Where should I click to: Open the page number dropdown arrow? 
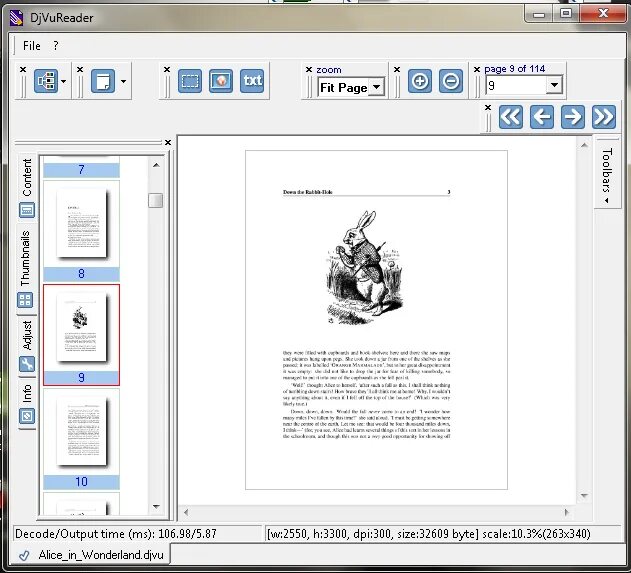point(554,85)
